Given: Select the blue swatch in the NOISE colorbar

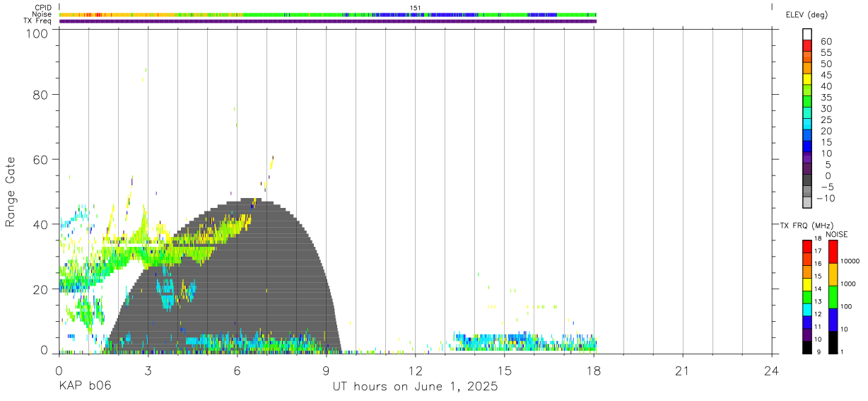Looking at the screenshot, I should pos(833,320).
